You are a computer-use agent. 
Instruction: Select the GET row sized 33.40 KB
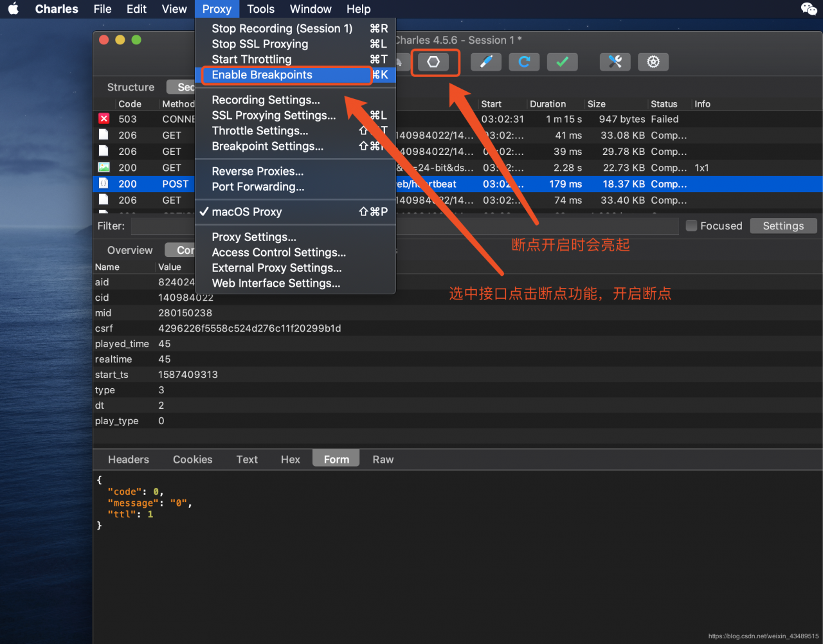point(458,200)
